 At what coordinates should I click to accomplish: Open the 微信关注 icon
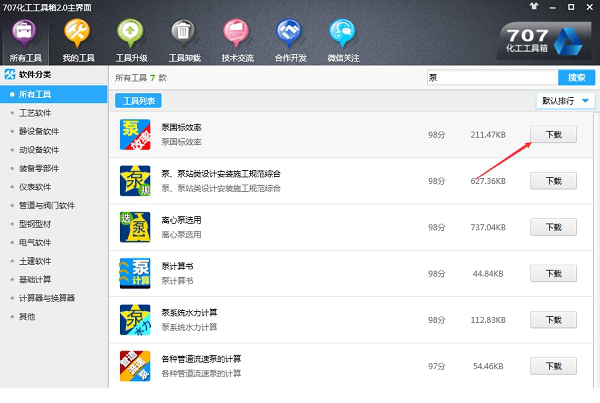[x=342, y=39]
